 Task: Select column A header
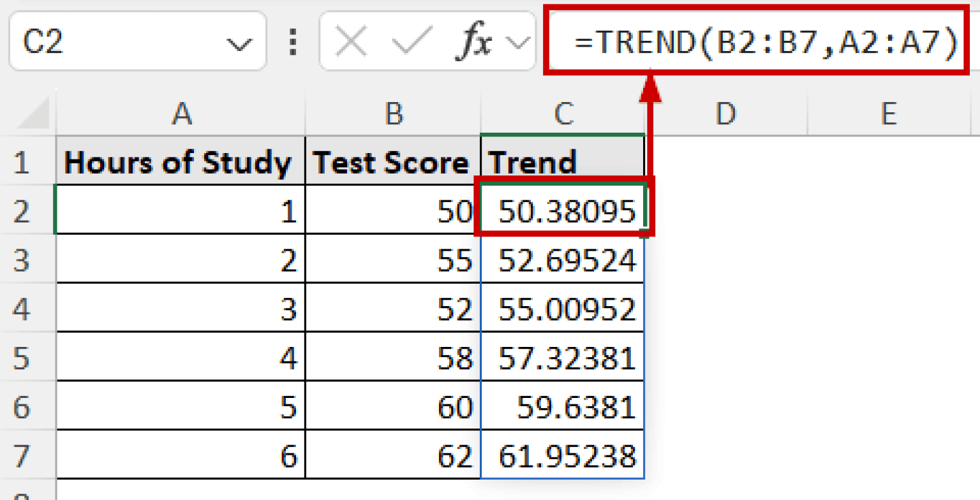(x=181, y=114)
